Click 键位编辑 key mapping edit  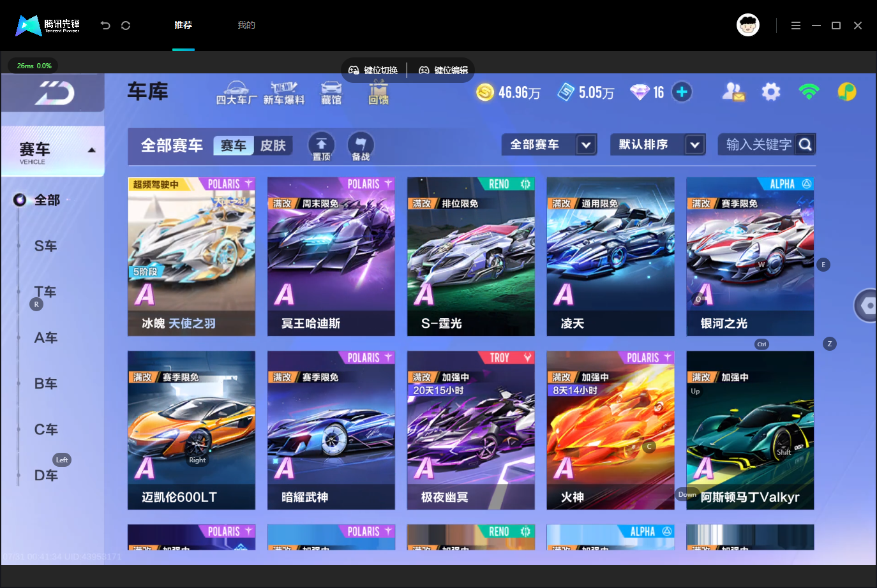coord(444,70)
